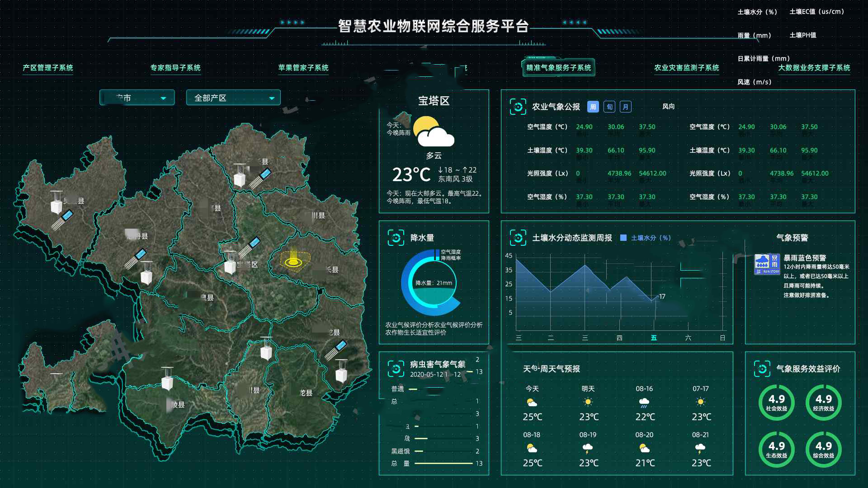868x488 pixels.
Task: Click the 气象服务效益评价 panel icon
Action: 763,369
